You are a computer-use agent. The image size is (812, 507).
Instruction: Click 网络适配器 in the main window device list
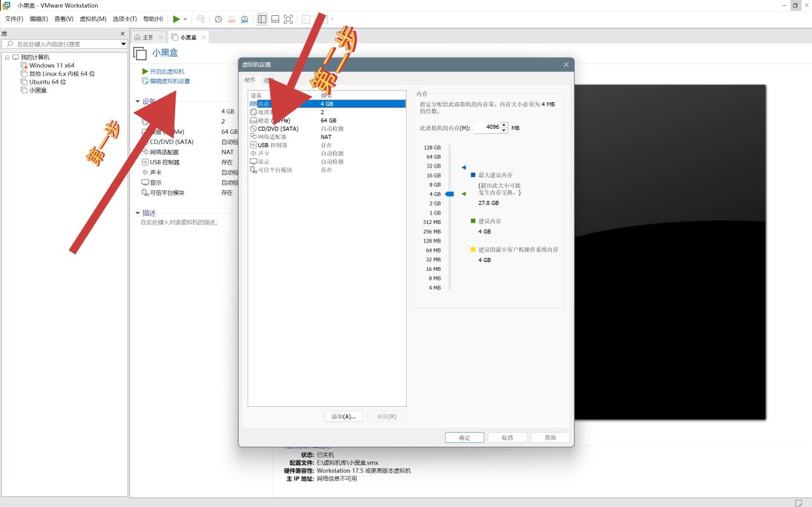tap(164, 152)
